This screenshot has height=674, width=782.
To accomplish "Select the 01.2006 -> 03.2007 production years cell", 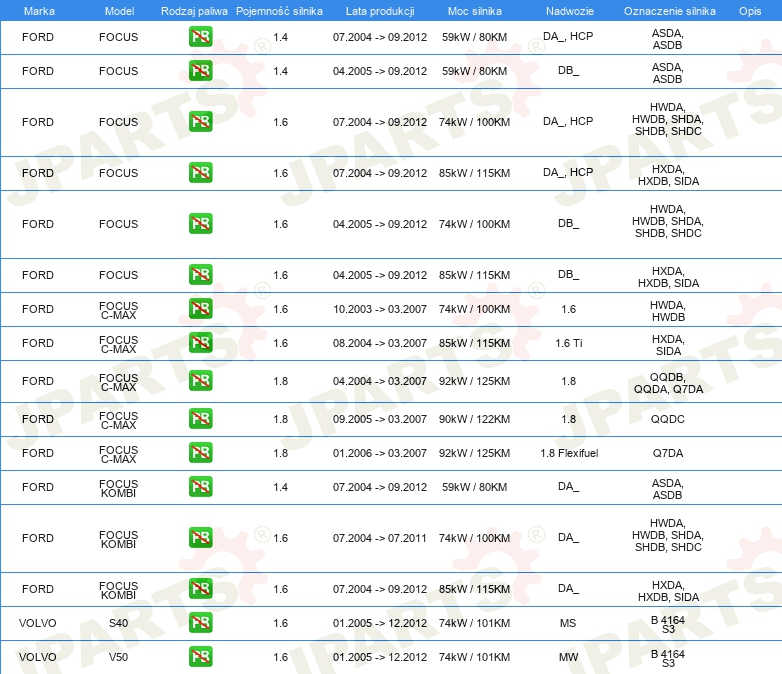I will pos(380,453).
